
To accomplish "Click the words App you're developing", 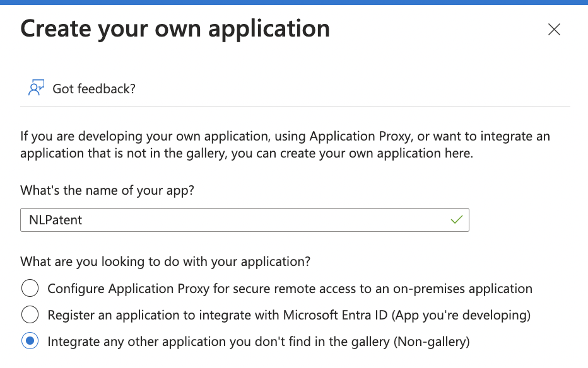I will click(461, 315).
